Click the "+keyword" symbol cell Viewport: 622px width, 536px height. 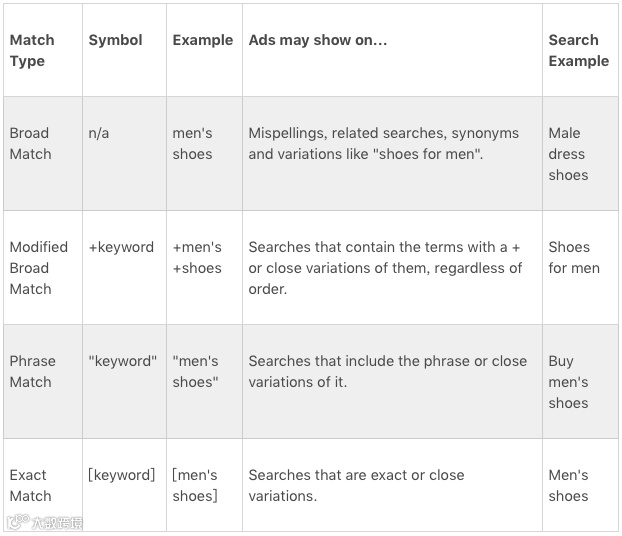121,247
